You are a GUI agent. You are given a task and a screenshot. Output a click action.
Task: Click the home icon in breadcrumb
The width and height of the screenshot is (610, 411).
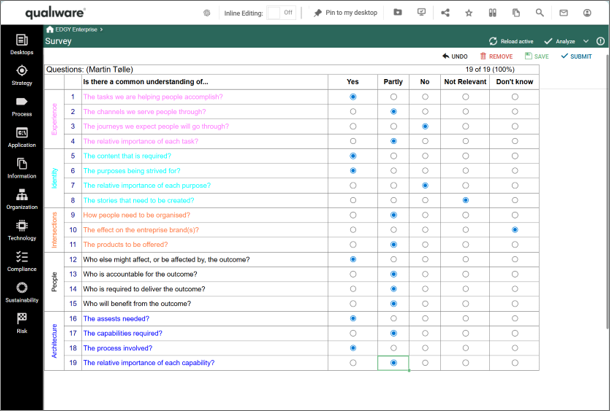click(x=50, y=30)
